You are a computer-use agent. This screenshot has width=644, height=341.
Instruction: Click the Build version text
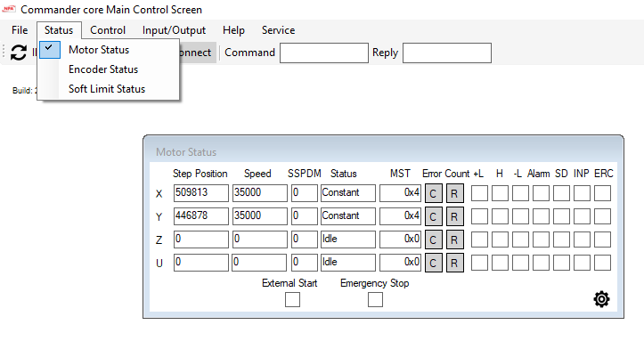click(25, 91)
